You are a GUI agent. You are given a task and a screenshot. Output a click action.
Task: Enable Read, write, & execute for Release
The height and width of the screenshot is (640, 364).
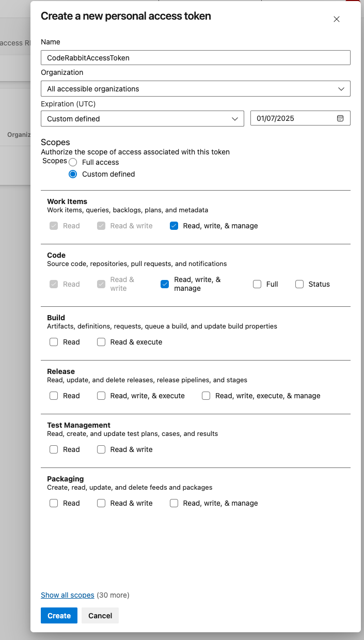tap(101, 396)
